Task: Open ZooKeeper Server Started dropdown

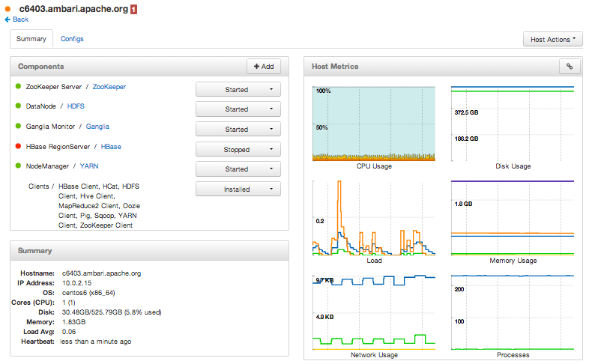Action: tap(238, 89)
